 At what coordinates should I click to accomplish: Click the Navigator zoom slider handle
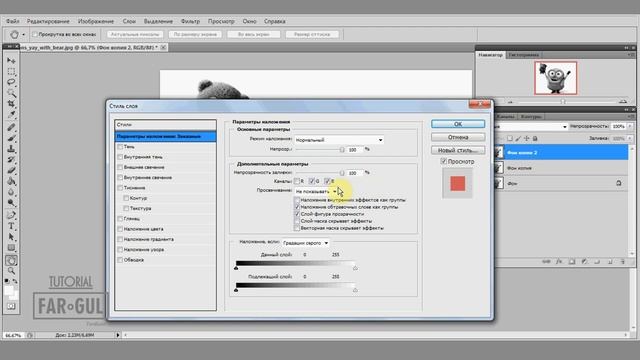563,101
